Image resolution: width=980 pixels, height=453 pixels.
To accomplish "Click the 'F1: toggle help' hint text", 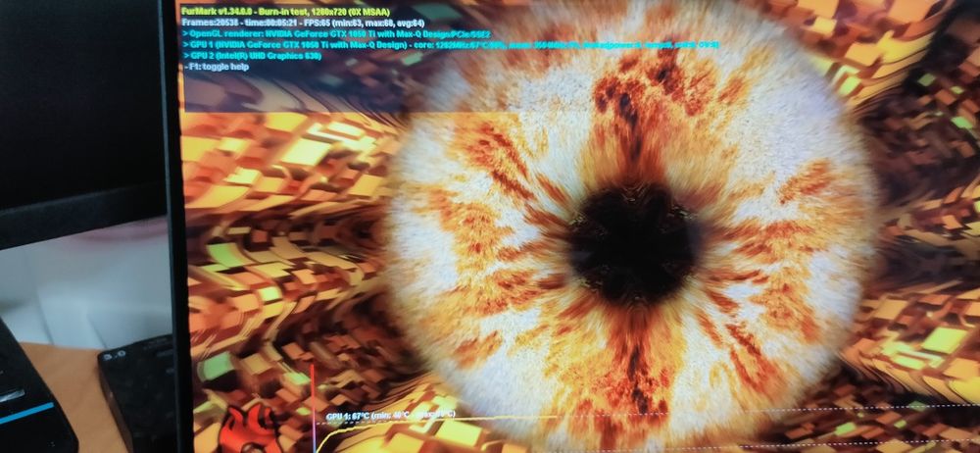I will (217, 67).
